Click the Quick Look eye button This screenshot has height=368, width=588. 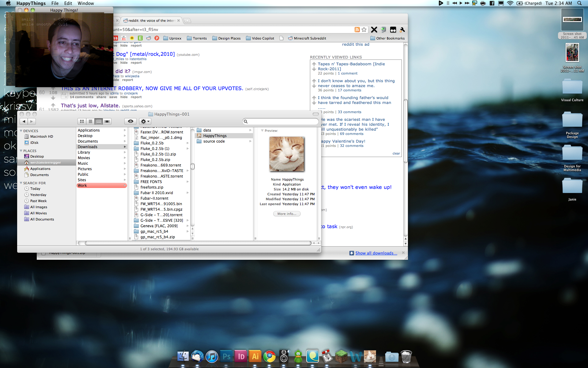tap(130, 121)
